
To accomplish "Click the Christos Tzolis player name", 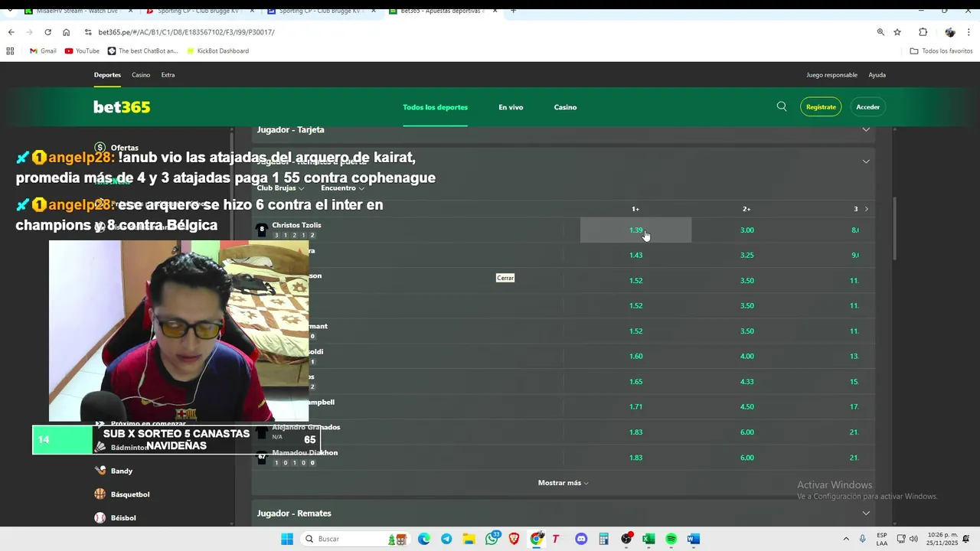I will click(x=296, y=225).
